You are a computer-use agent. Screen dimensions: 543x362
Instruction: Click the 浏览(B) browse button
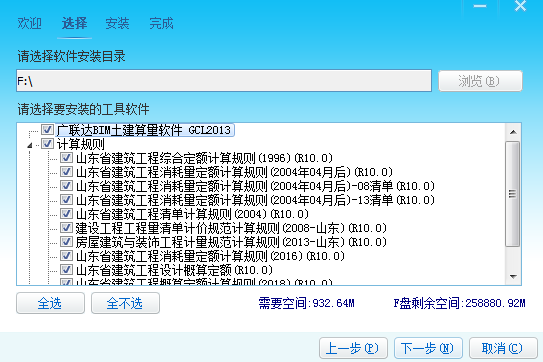[x=480, y=81]
